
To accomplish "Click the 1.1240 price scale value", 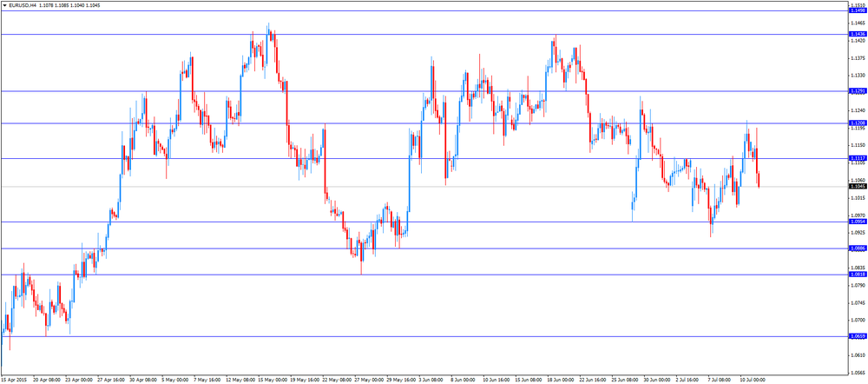I will pos(857,110).
